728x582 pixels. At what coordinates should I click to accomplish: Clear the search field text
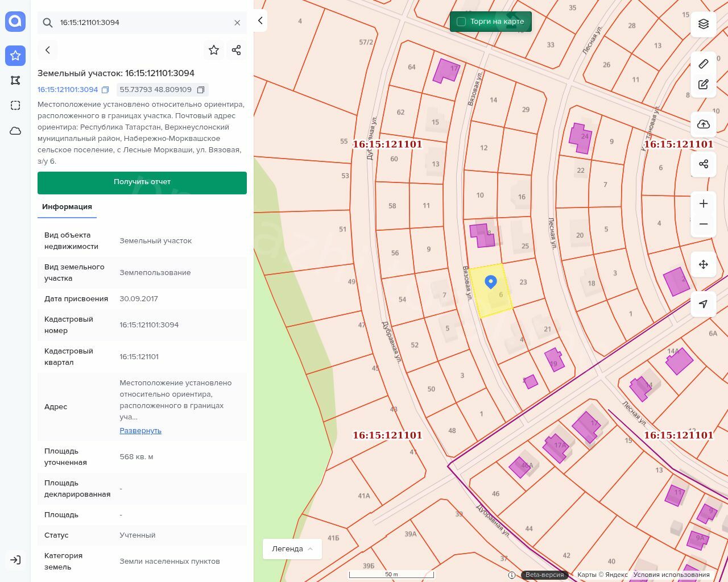(x=237, y=23)
